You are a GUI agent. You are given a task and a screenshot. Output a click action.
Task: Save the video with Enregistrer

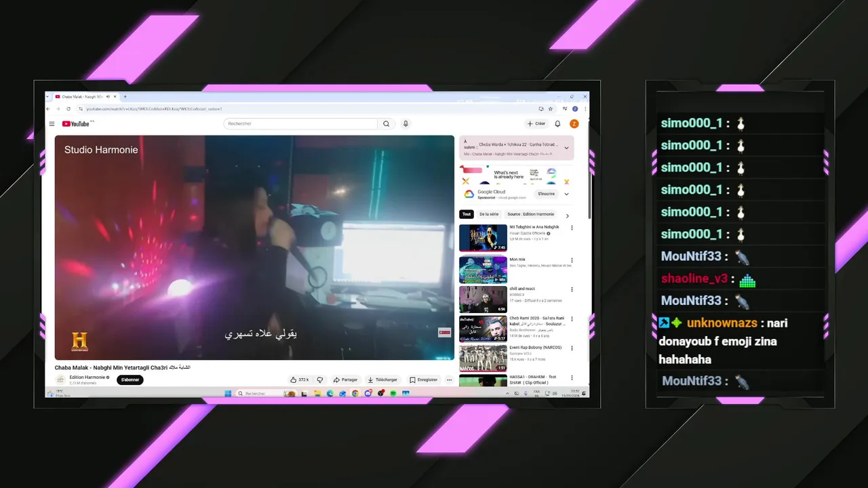coord(423,380)
